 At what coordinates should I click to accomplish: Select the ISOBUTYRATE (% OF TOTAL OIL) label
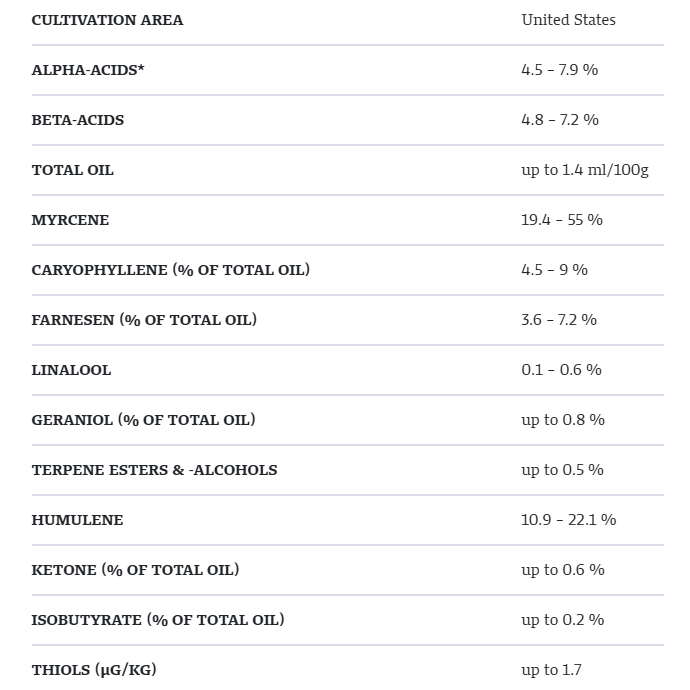158,620
